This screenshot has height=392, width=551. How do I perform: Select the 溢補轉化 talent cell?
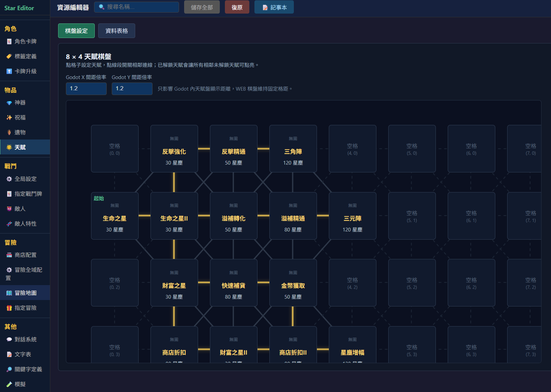point(234,216)
